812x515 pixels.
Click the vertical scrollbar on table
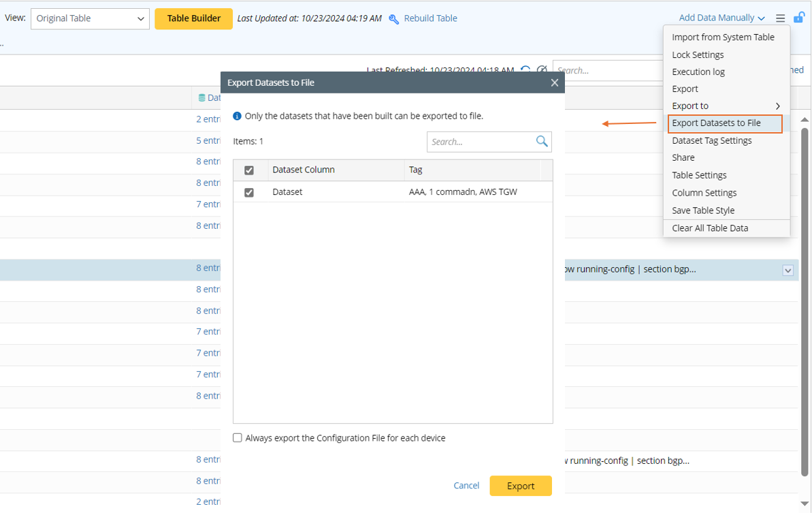point(804,300)
